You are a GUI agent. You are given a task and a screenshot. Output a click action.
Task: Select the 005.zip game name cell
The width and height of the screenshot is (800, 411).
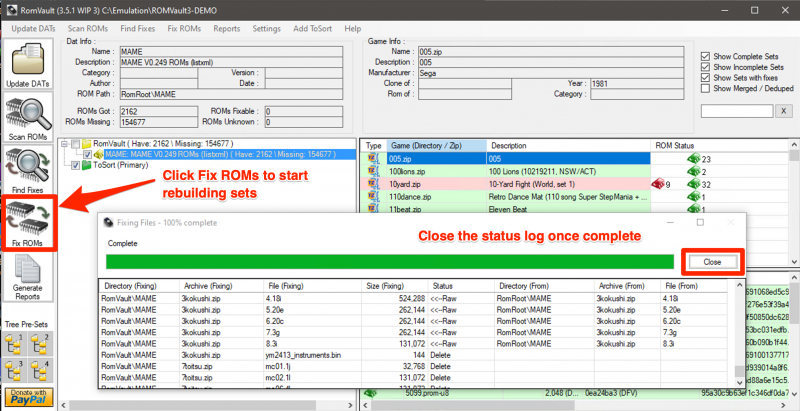pyautogui.click(x=437, y=159)
